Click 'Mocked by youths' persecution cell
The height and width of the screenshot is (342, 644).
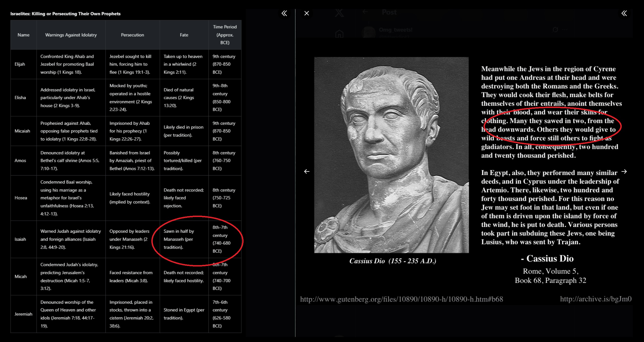tap(133, 98)
